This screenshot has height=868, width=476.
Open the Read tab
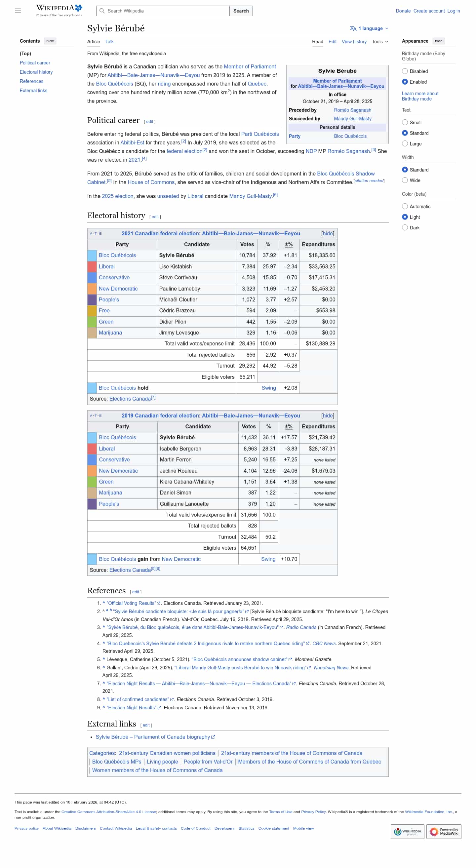pyautogui.click(x=318, y=41)
